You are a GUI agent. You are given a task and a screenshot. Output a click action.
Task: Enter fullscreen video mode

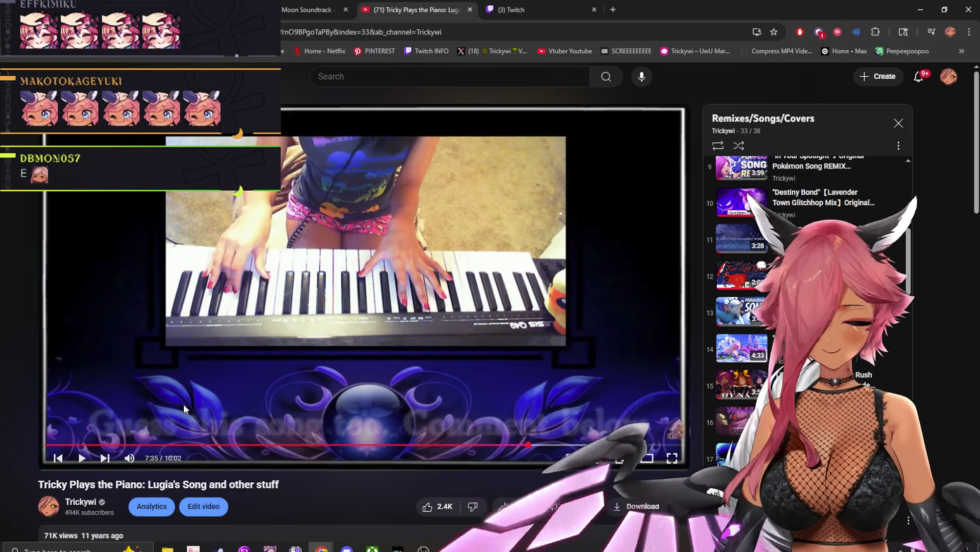coord(672,458)
